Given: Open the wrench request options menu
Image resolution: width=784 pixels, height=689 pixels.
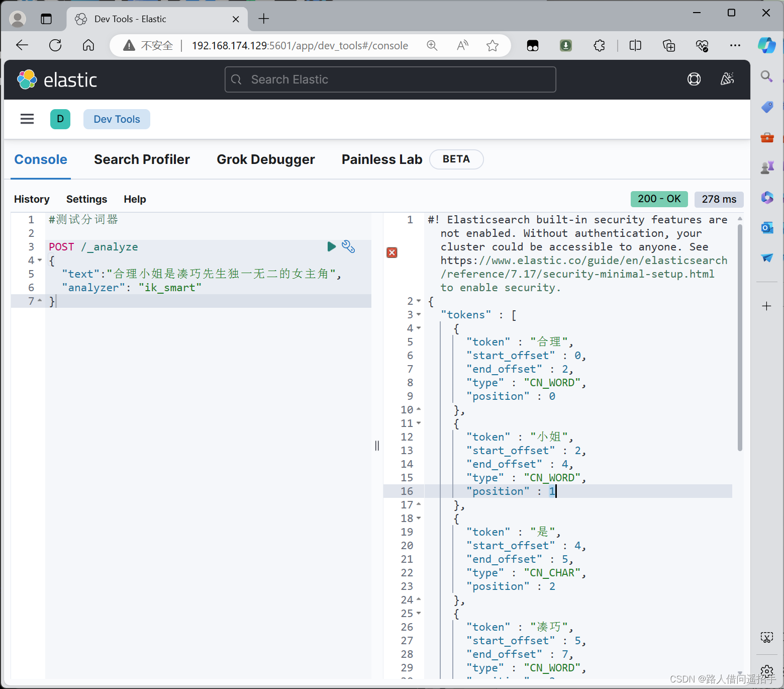Looking at the screenshot, I should pyautogui.click(x=348, y=246).
